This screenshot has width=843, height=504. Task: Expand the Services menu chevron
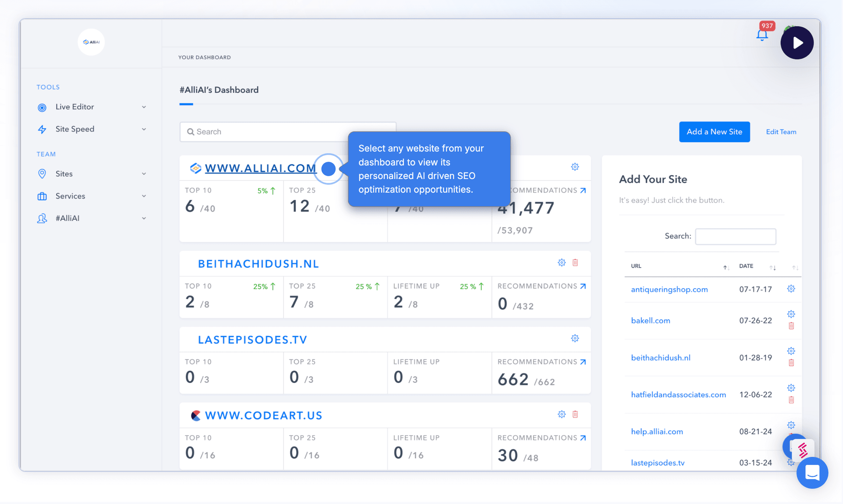pyautogui.click(x=144, y=196)
